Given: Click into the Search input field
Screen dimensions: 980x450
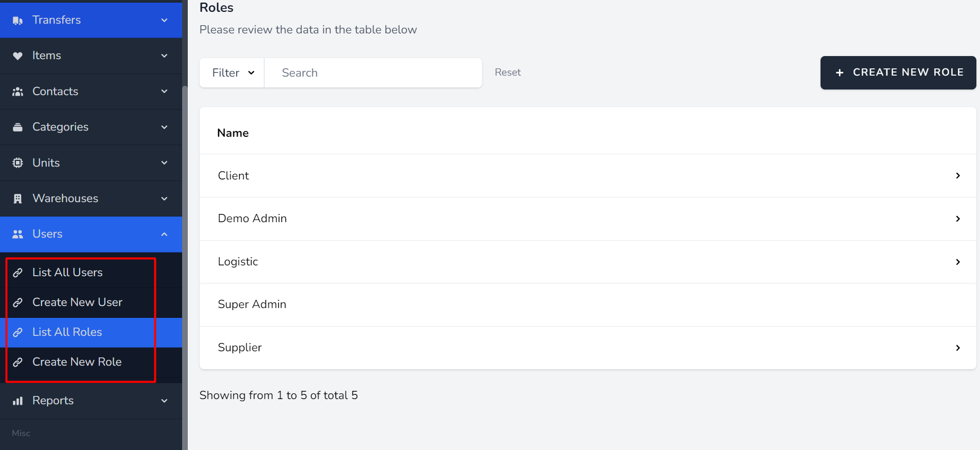Looking at the screenshot, I should pyautogui.click(x=373, y=73).
